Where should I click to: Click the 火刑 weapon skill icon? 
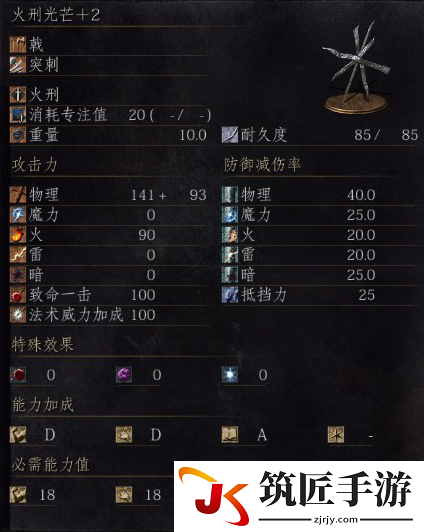[x=18, y=94]
